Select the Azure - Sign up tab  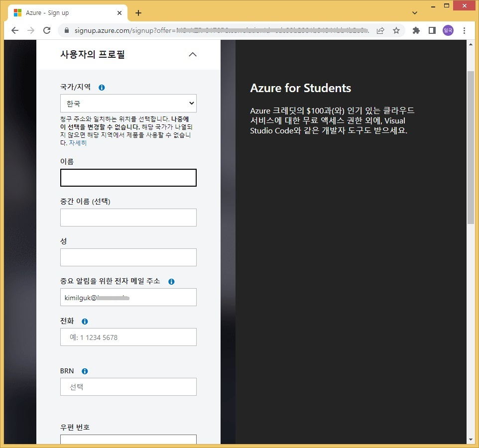67,13
